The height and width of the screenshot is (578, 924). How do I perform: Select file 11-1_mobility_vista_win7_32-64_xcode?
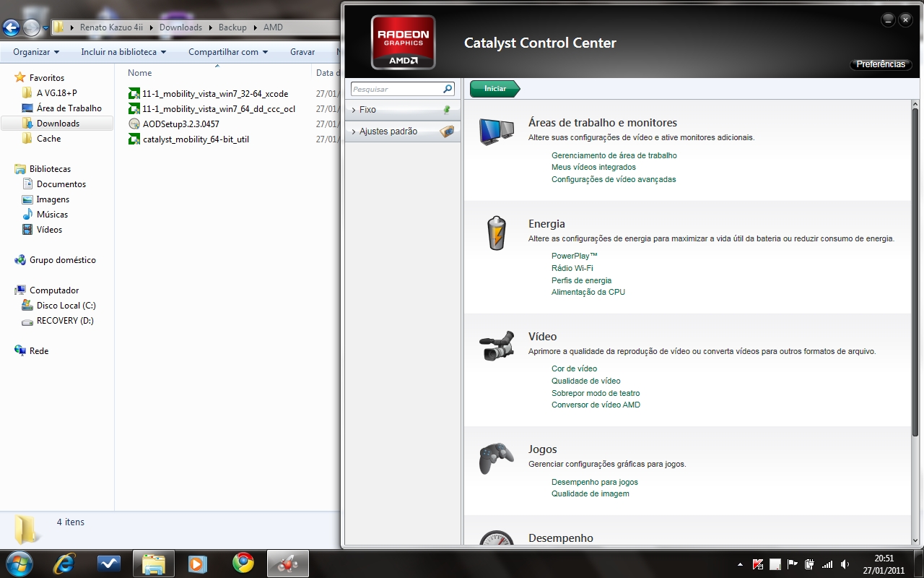click(x=215, y=93)
